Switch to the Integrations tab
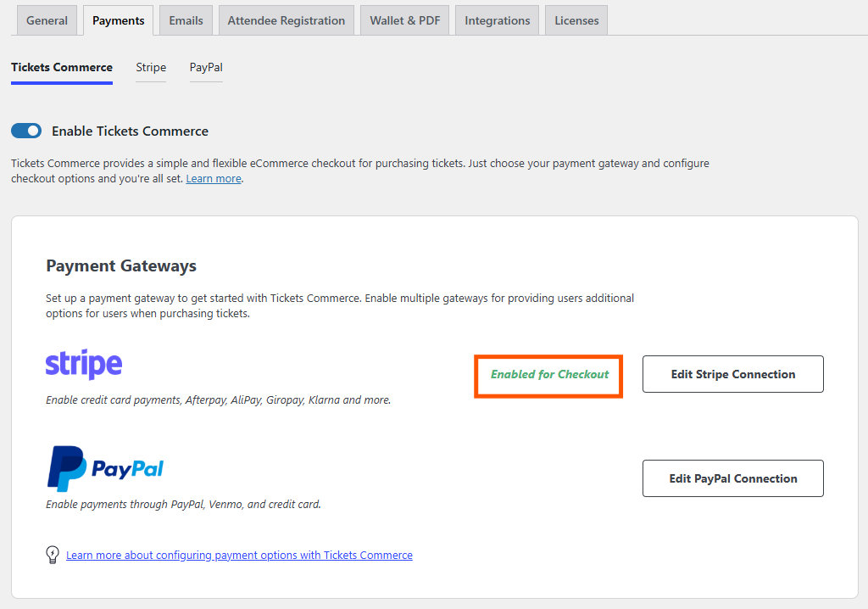Screen dimensions: 868x609 [497, 20]
